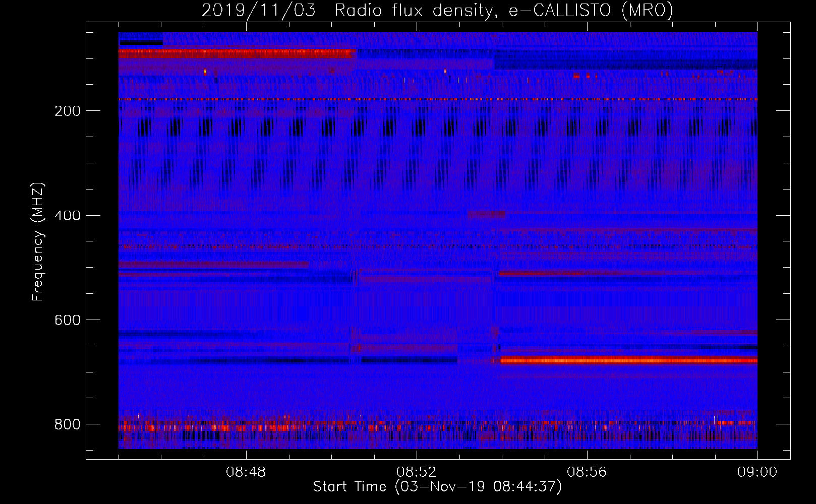Click the 800 frequency tick label
This screenshot has width=816, height=504.
click(67, 424)
